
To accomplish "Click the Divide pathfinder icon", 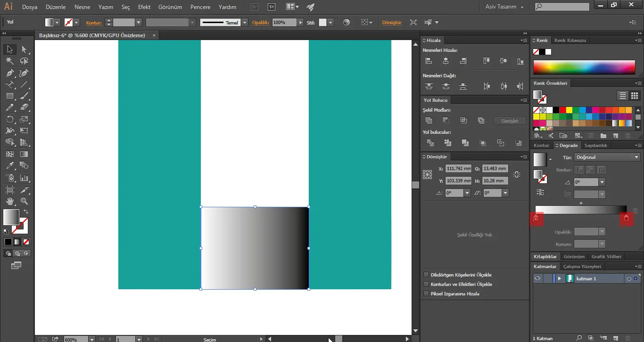I will [430, 143].
